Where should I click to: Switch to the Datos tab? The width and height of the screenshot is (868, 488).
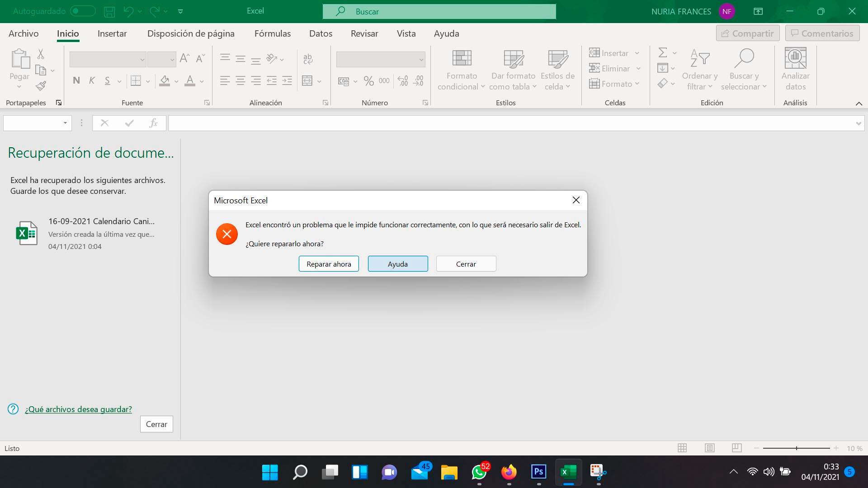pos(321,33)
